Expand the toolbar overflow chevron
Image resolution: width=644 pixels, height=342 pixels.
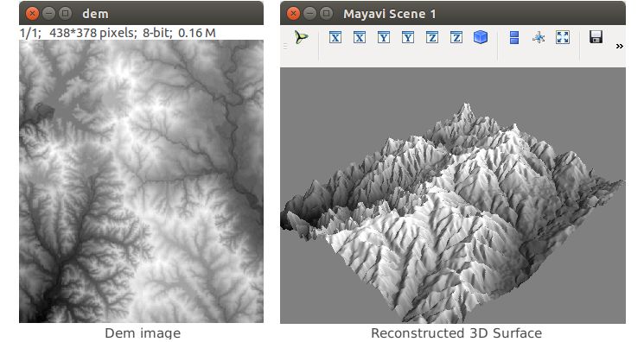619,47
